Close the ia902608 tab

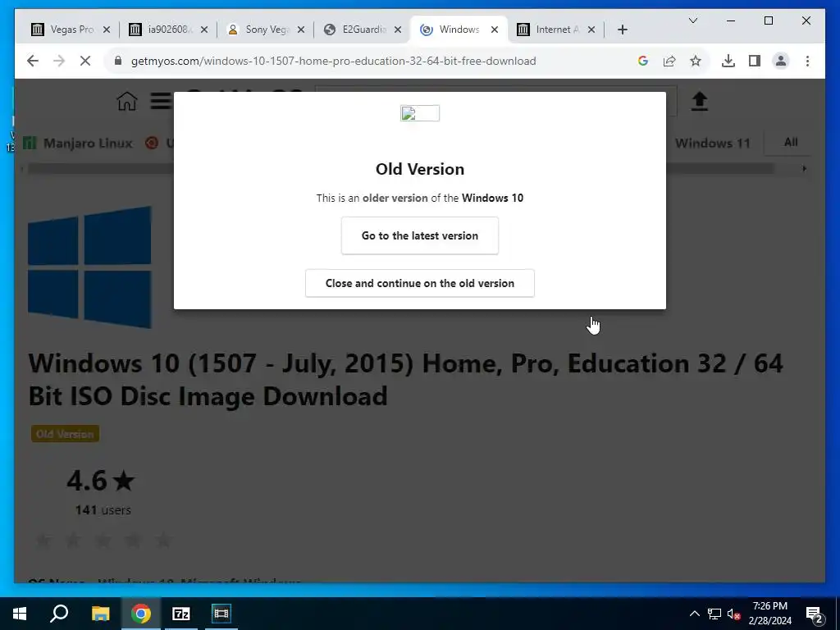204,30
